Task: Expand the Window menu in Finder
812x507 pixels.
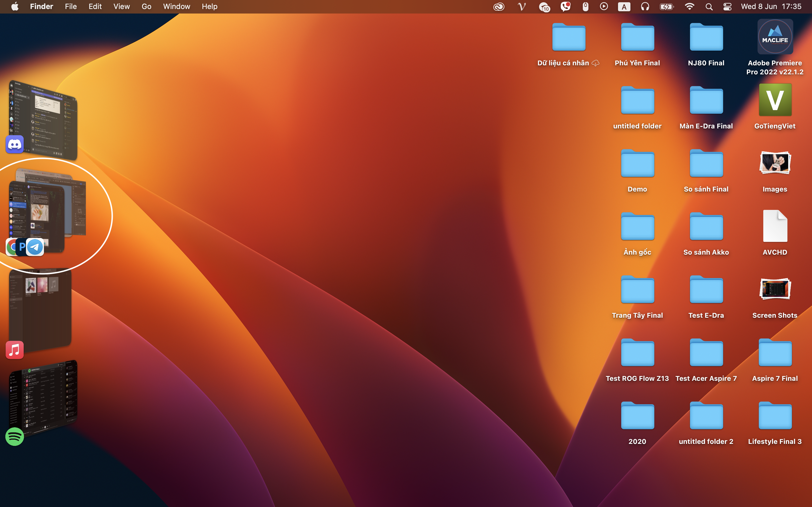Action: [x=176, y=6]
